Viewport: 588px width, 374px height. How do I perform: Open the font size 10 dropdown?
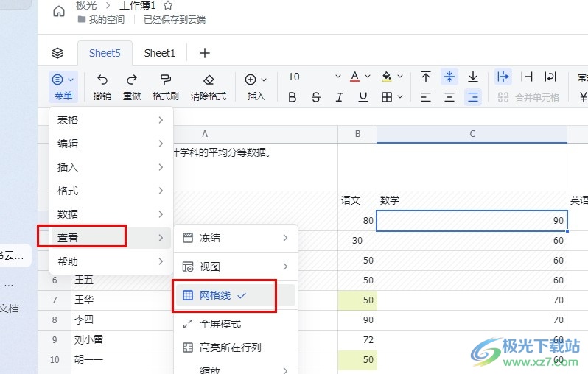[x=314, y=77]
